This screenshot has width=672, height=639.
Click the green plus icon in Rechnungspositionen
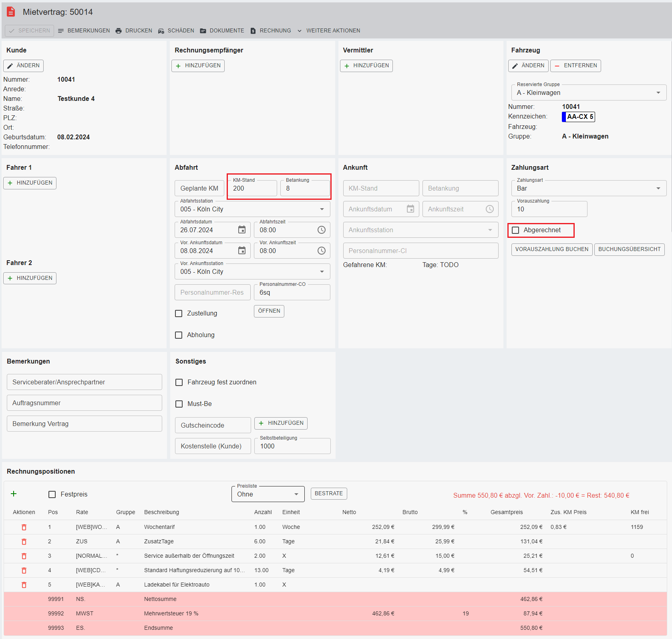14,494
